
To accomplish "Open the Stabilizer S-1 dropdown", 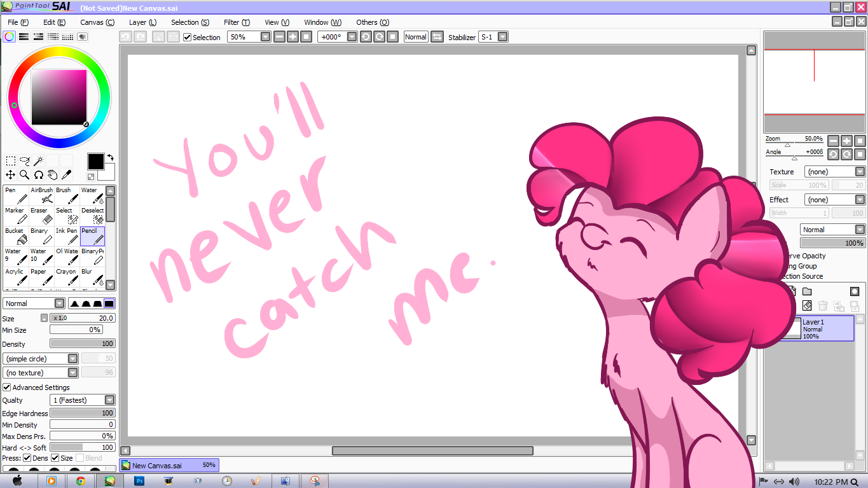I will 503,37.
